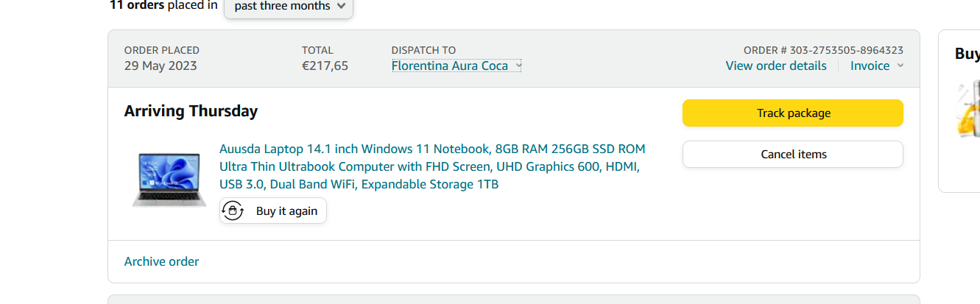Click the product image in the right sidebar card

968,110
